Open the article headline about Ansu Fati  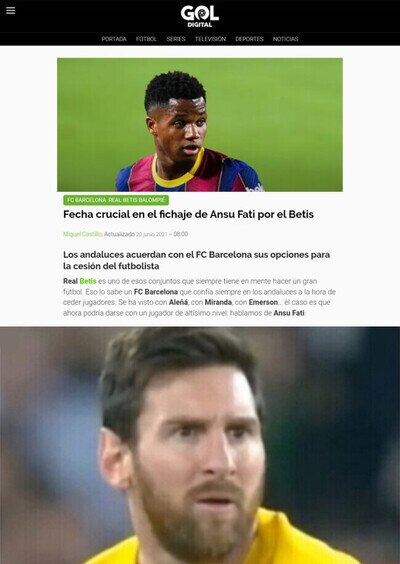tap(188, 214)
